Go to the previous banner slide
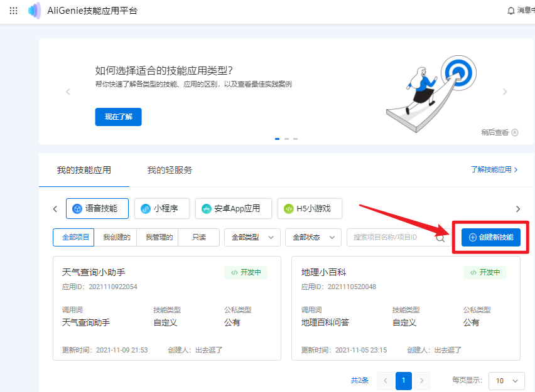 [68, 92]
